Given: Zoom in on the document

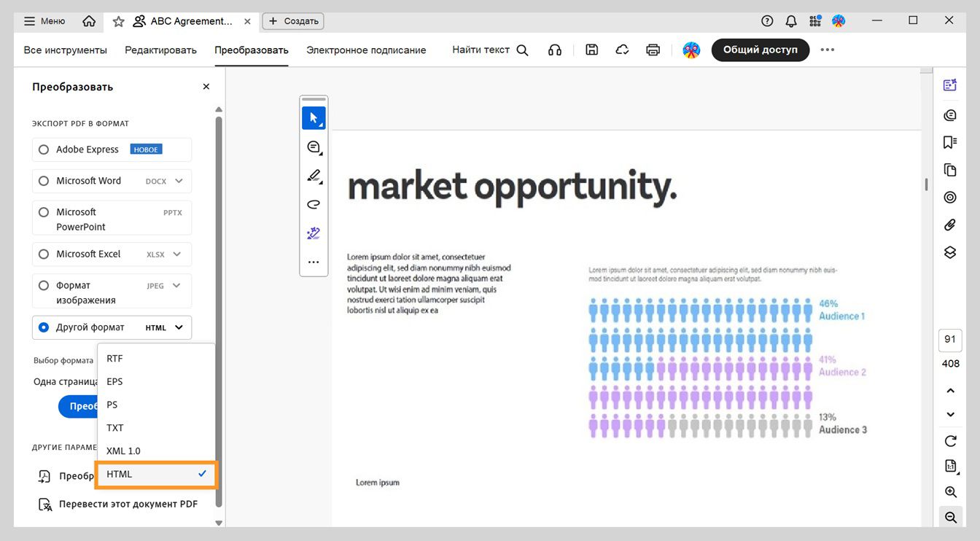Looking at the screenshot, I should pos(950,492).
